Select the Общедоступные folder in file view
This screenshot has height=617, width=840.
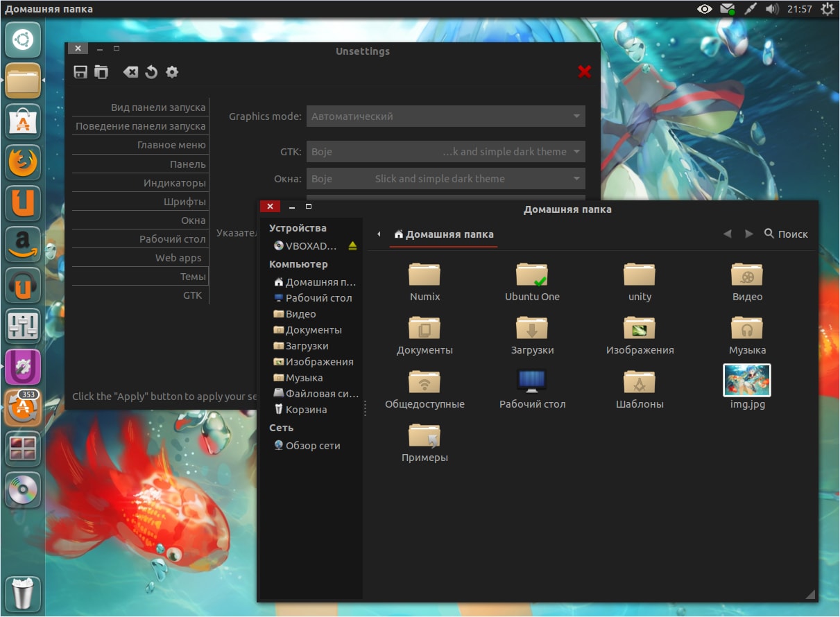(x=425, y=389)
